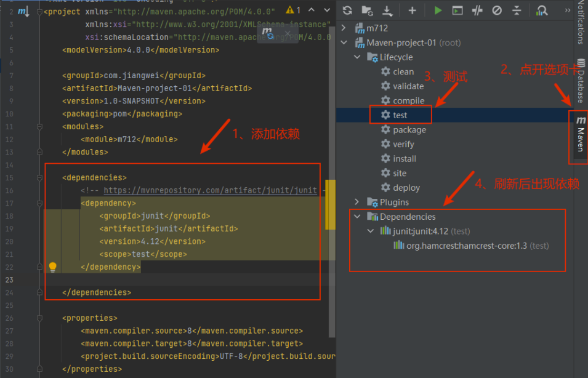Fold the properties block at line 26
This screenshot has height=378, width=588.
(x=40, y=318)
